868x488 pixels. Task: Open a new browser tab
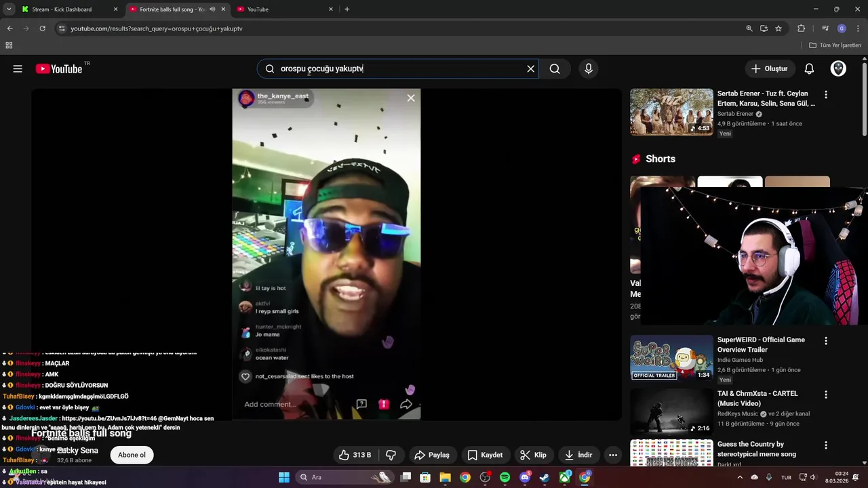pyautogui.click(x=347, y=9)
